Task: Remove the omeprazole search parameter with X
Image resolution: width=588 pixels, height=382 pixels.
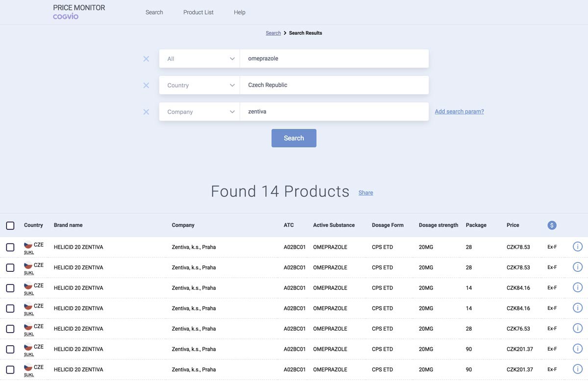Action: [146, 59]
